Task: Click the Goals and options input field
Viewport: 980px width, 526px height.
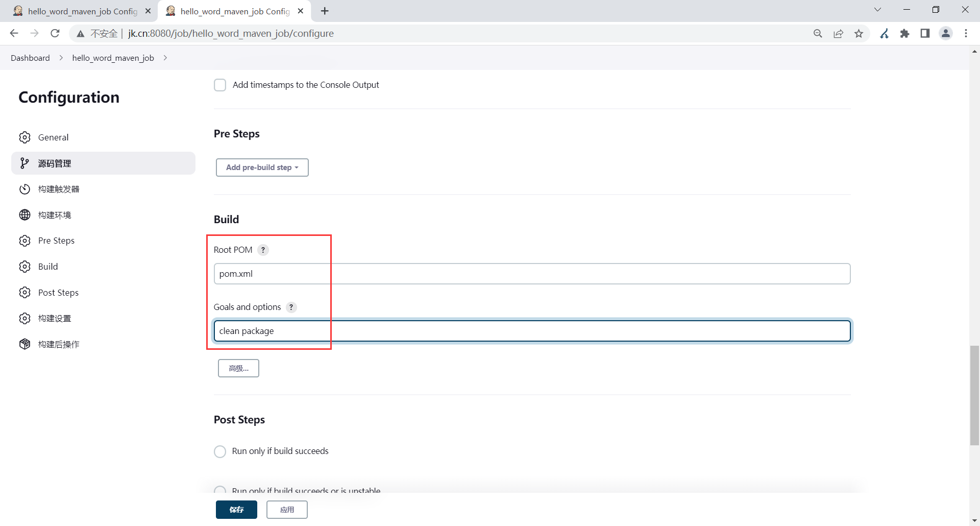Action: tap(532, 331)
